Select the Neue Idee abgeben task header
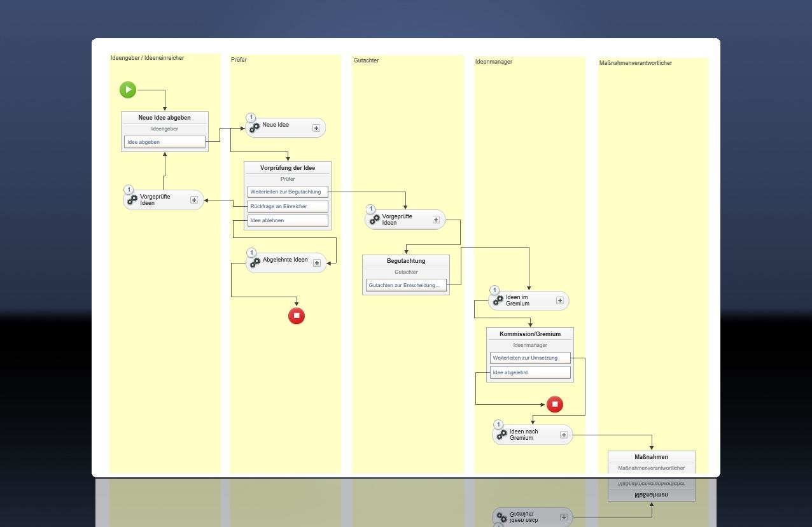Screen dimensions: 812x527 [165, 118]
